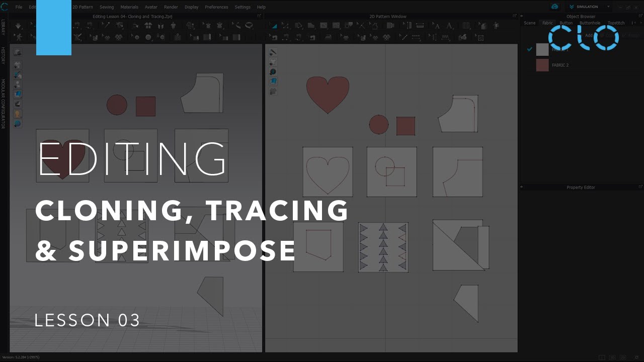Pop out the Property Editor panel
Screen dimensions: 644x362
[x=640, y=187]
